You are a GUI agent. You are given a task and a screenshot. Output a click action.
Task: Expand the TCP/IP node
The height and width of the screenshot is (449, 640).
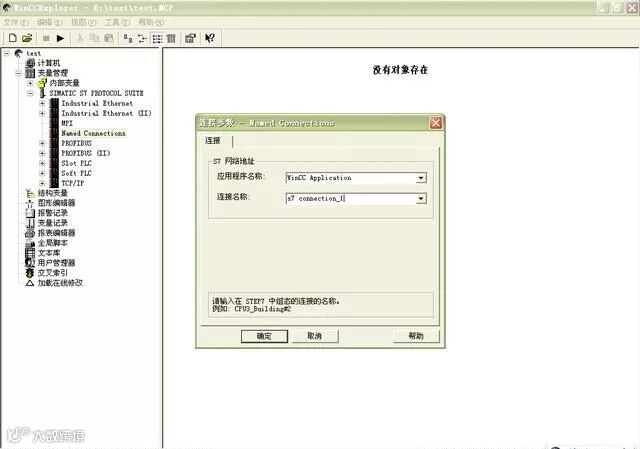(x=42, y=183)
